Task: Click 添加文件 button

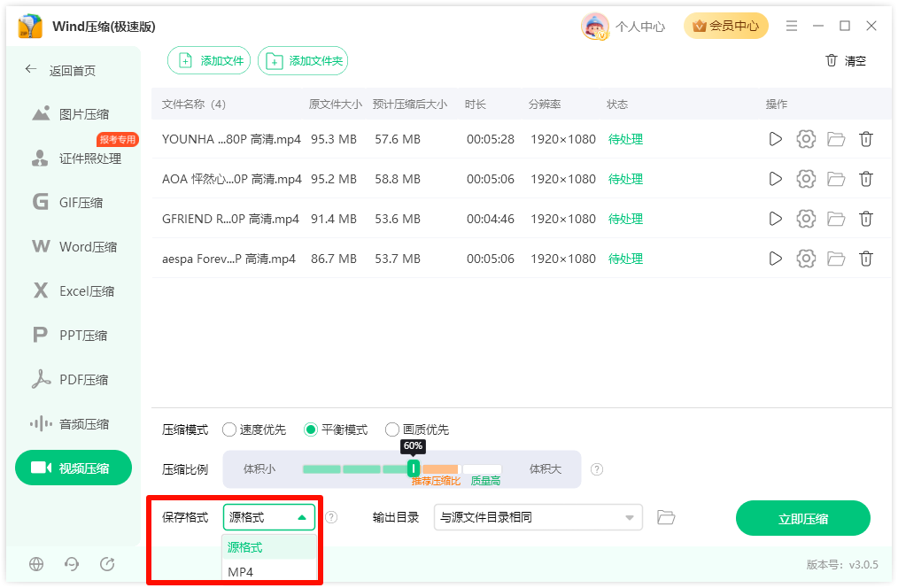Action: (x=209, y=61)
